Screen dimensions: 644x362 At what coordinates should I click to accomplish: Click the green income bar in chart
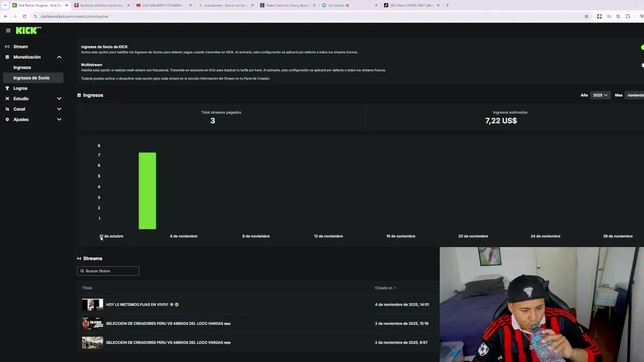[x=147, y=191]
